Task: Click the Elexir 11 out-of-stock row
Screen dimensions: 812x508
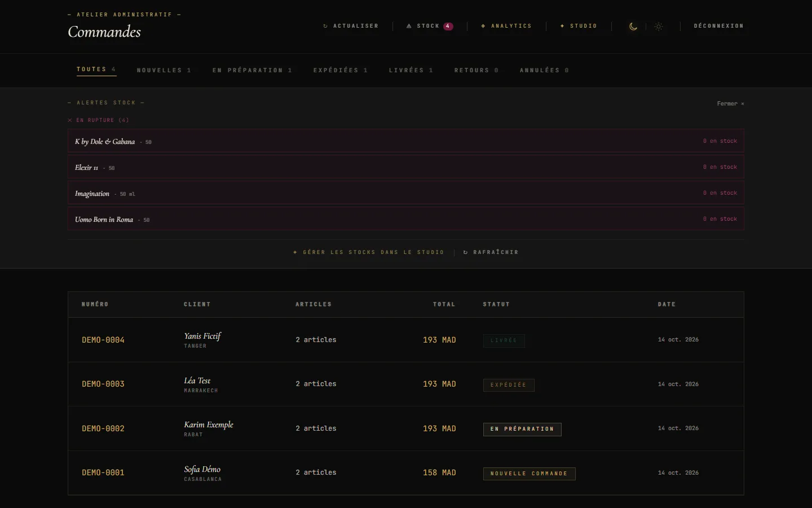Action: click(x=406, y=167)
